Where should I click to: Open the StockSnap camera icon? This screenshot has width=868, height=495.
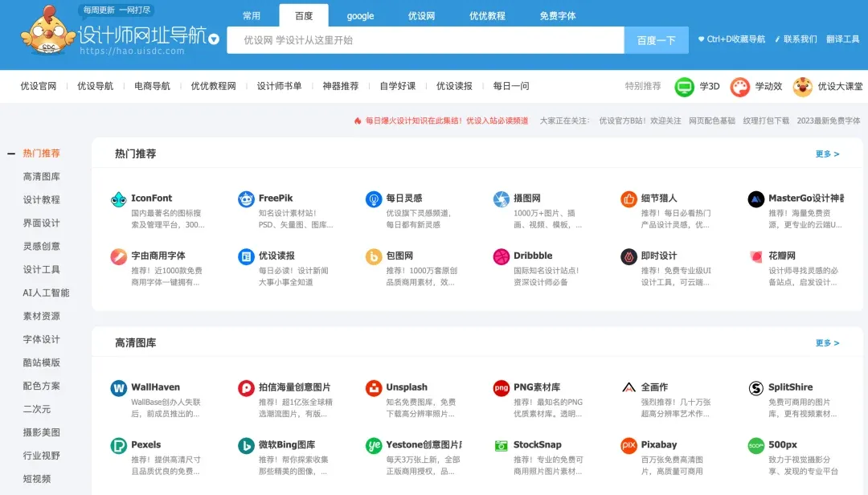pos(501,446)
